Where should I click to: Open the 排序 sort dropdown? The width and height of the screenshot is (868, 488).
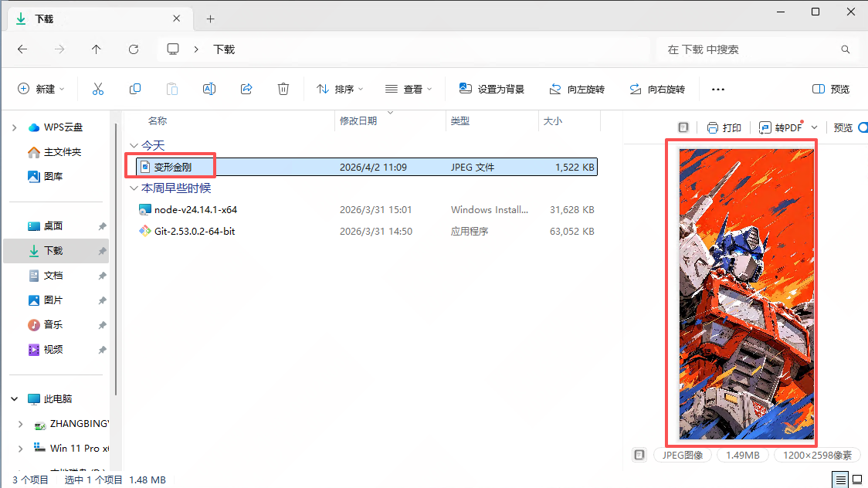click(x=339, y=89)
